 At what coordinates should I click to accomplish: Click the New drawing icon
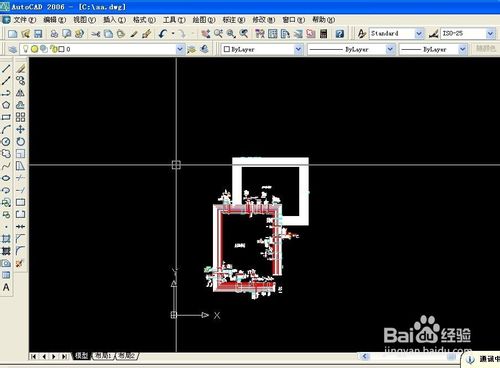coord(12,34)
